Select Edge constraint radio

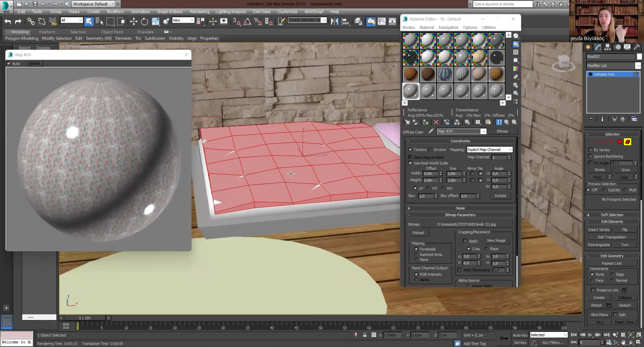tap(612, 274)
